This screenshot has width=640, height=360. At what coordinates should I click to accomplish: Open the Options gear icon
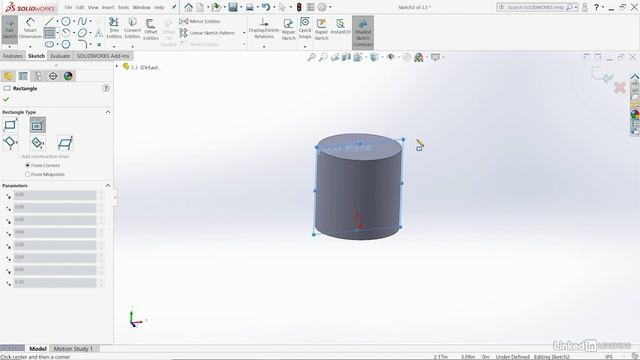point(322,7)
